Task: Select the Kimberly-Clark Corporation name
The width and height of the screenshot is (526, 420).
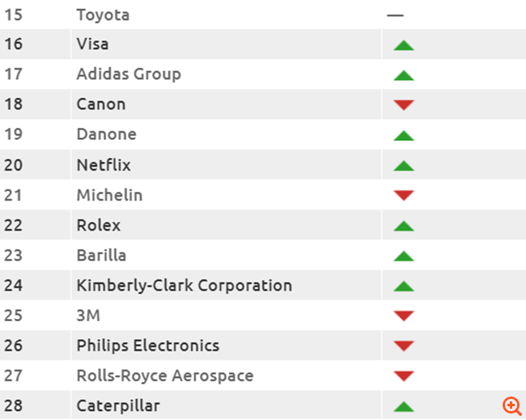Action: (184, 285)
